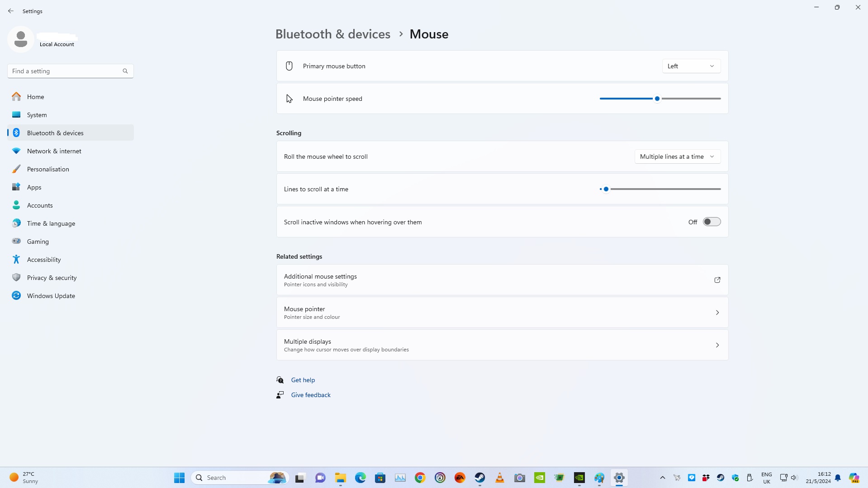Open the clock showing 16:12 and date
This screenshot has height=488, width=868.
pos(818,478)
